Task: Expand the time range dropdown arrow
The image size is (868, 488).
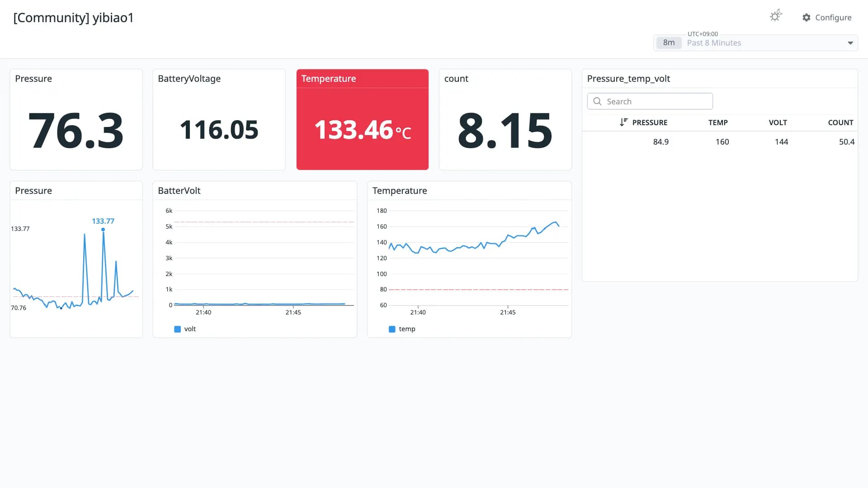Action: tap(850, 43)
